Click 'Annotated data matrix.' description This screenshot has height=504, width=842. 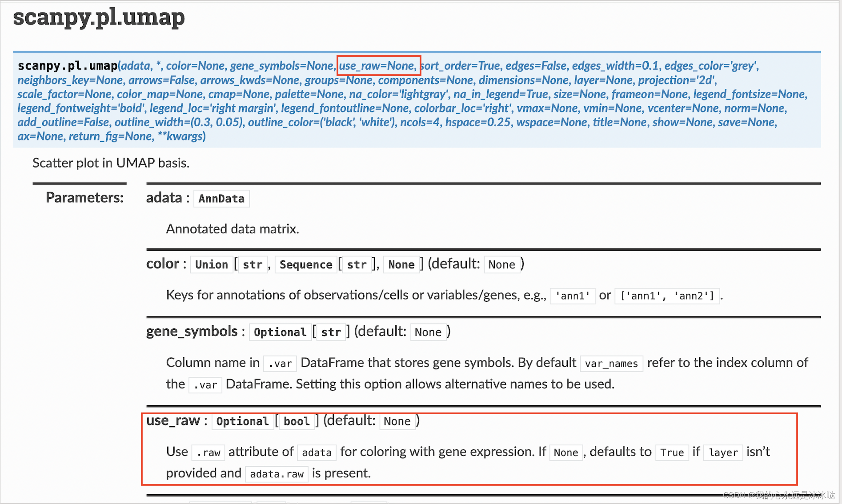pos(233,229)
